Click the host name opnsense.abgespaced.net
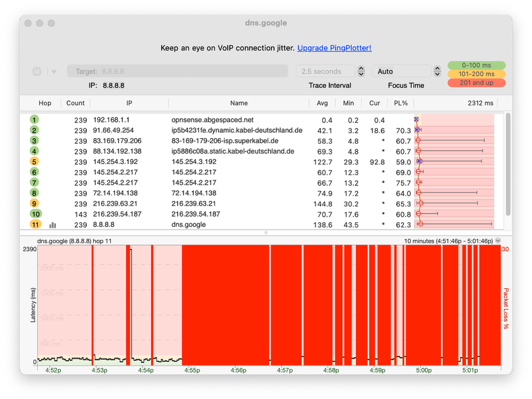Screen dimensions: 532x399 point(212,120)
